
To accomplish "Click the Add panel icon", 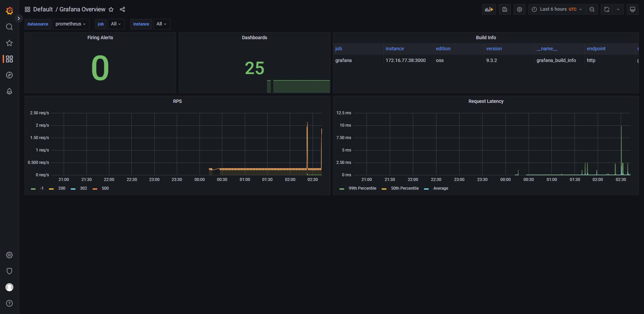I will [x=489, y=9].
